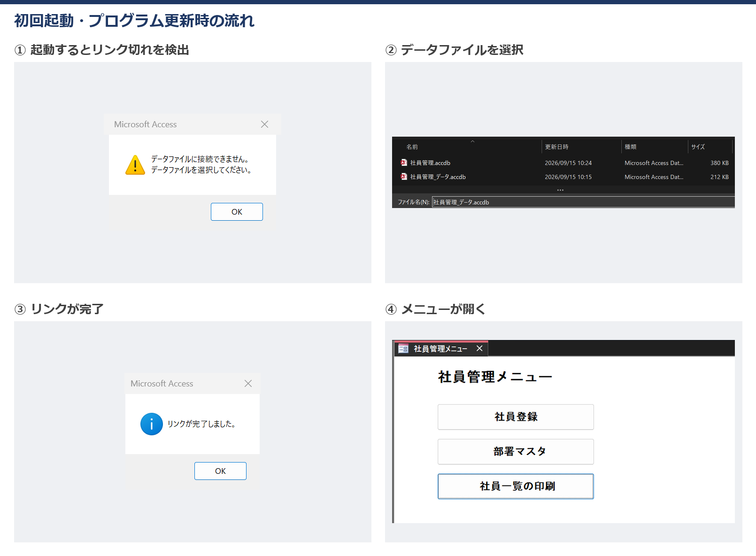
Task: Click the three-dot separator below the file list
Action: pyautogui.click(x=560, y=190)
